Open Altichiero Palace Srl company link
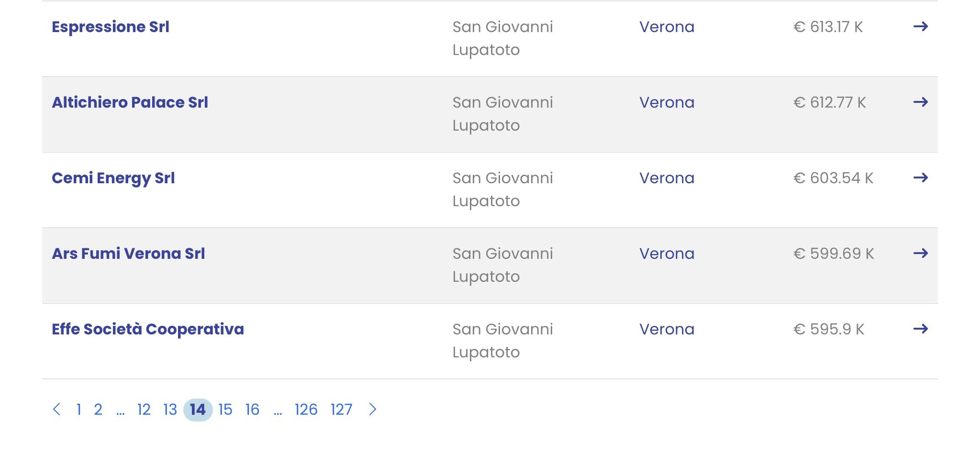The width and height of the screenshot is (980, 455). 130,102
